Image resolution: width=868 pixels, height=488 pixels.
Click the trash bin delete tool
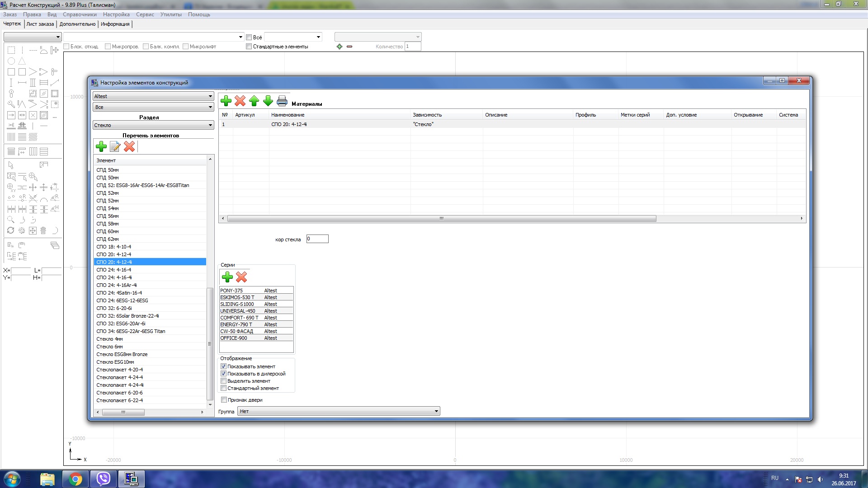pyautogui.click(x=44, y=230)
